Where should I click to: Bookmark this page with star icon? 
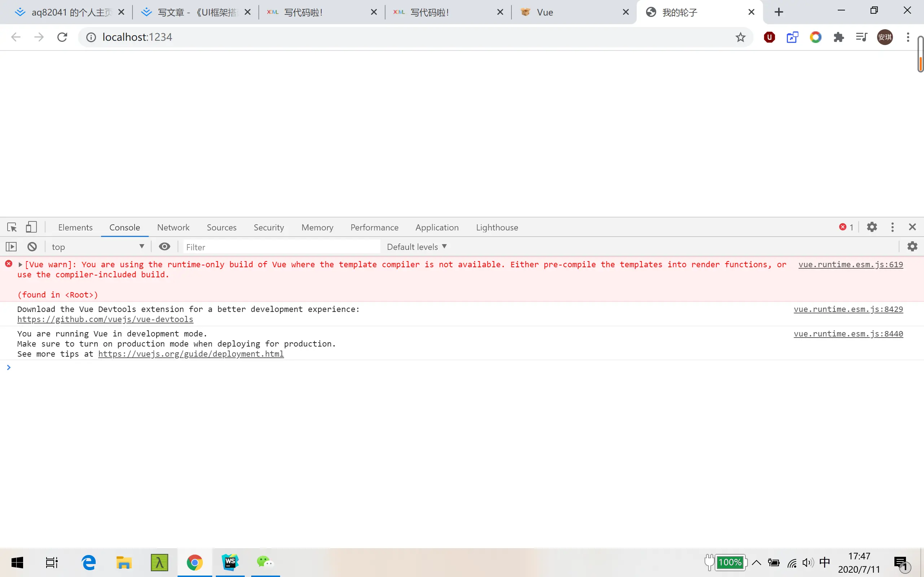coord(740,37)
